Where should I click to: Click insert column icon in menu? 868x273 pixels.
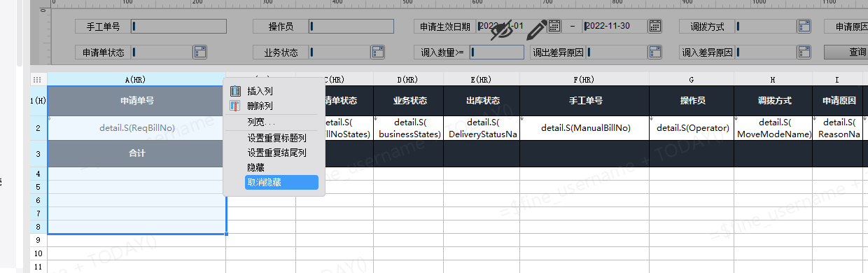coord(235,91)
